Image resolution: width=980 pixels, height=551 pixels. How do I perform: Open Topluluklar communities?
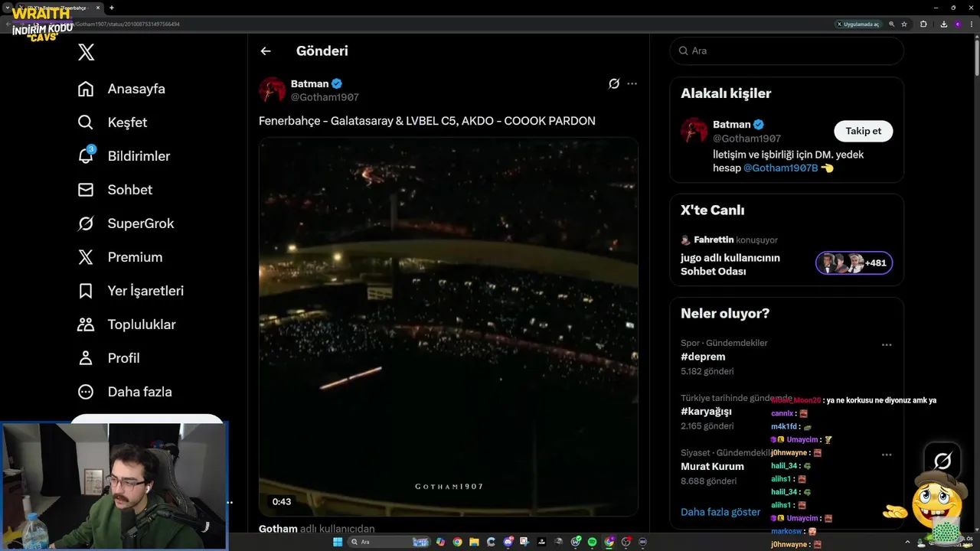(126, 324)
